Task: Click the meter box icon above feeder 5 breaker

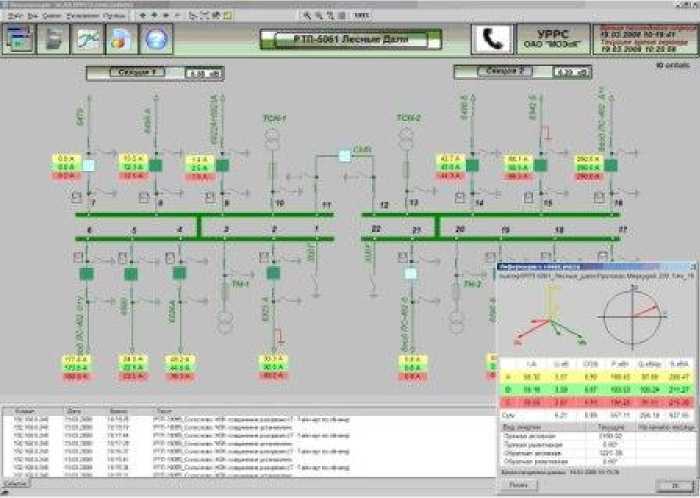Action: 122,257
